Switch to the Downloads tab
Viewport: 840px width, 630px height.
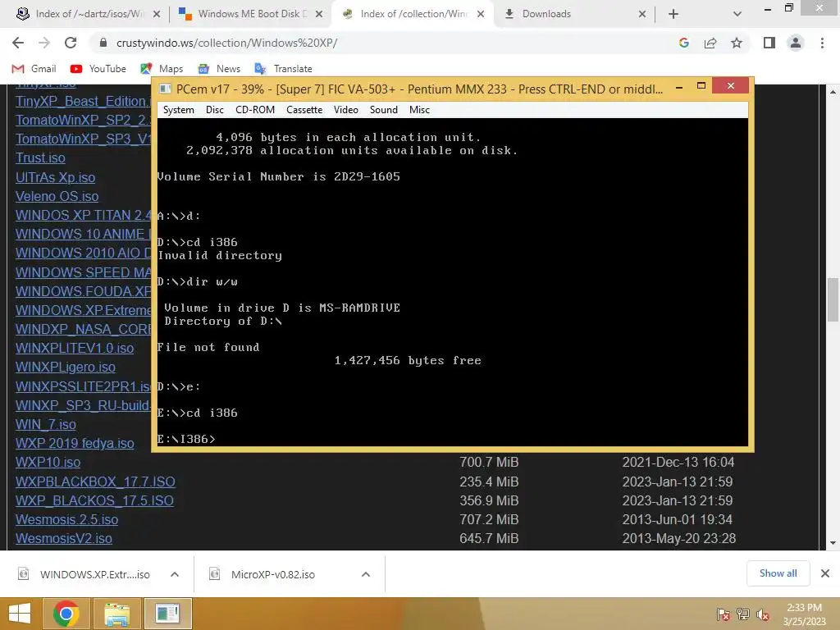point(573,14)
